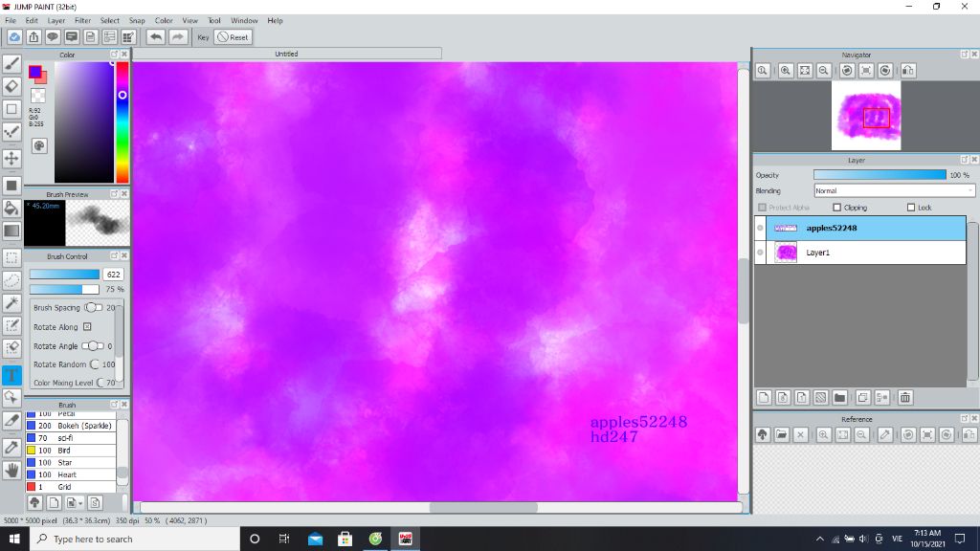This screenshot has width=980, height=551.
Task: Select the Bokeh (Sparkle) brush
Action: click(x=71, y=426)
